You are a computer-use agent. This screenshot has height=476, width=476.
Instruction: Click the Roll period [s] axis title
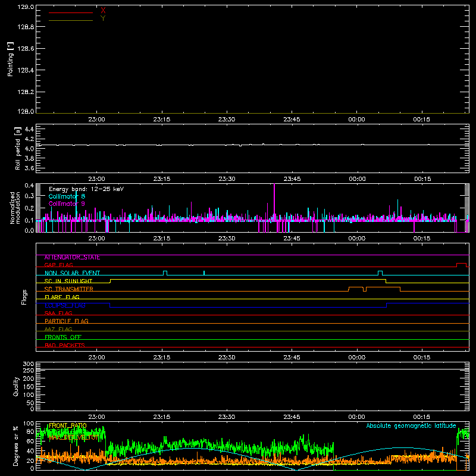click(18, 148)
